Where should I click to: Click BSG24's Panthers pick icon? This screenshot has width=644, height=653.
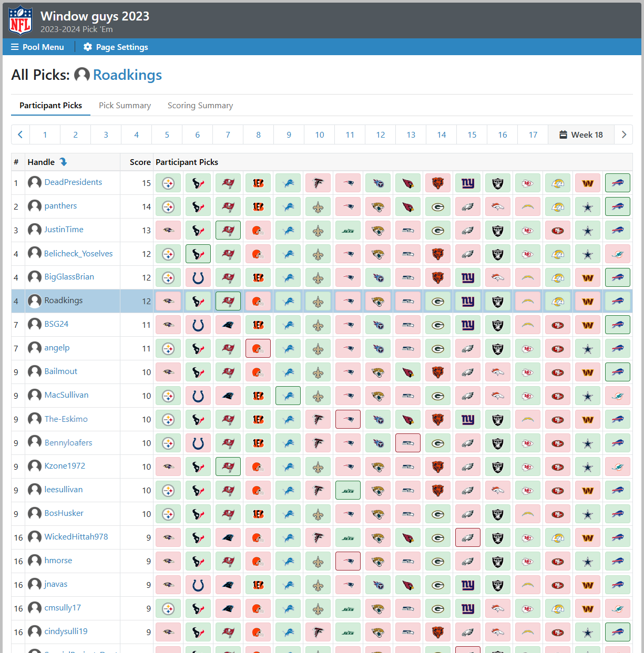click(228, 325)
